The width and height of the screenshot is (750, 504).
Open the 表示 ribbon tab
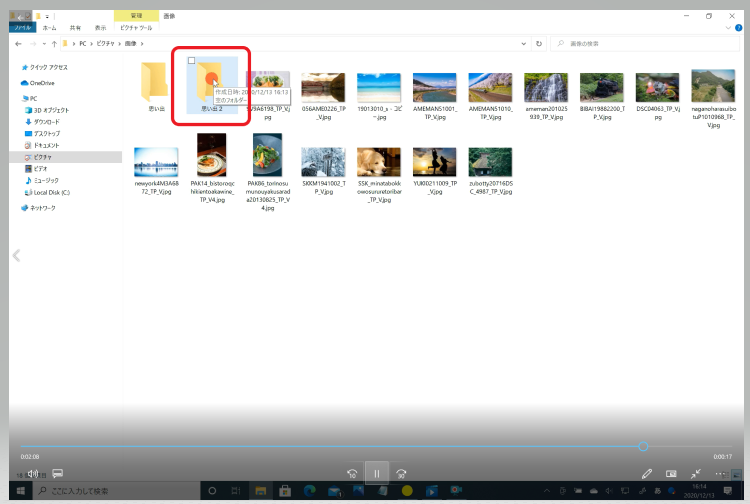point(99,28)
